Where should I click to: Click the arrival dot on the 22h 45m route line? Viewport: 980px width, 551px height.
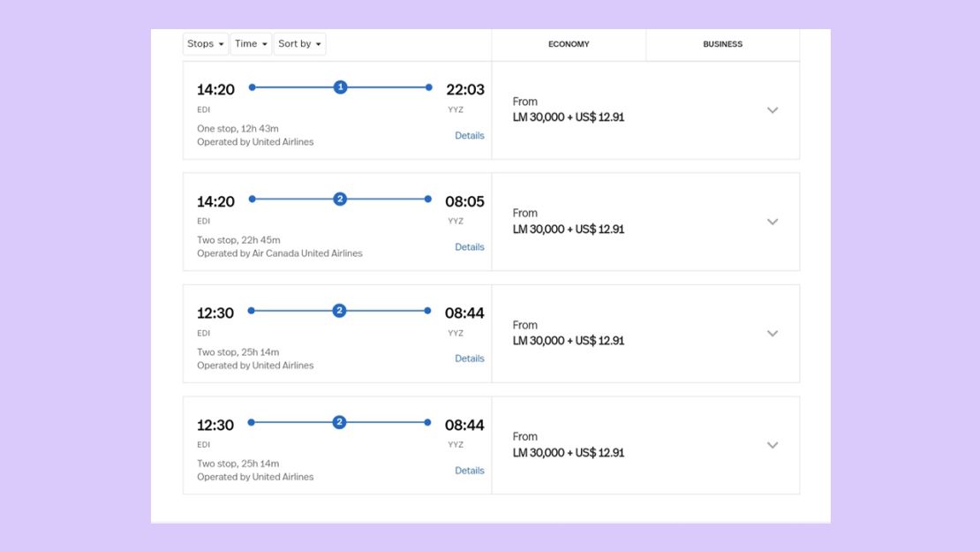[x=428, y=199]
